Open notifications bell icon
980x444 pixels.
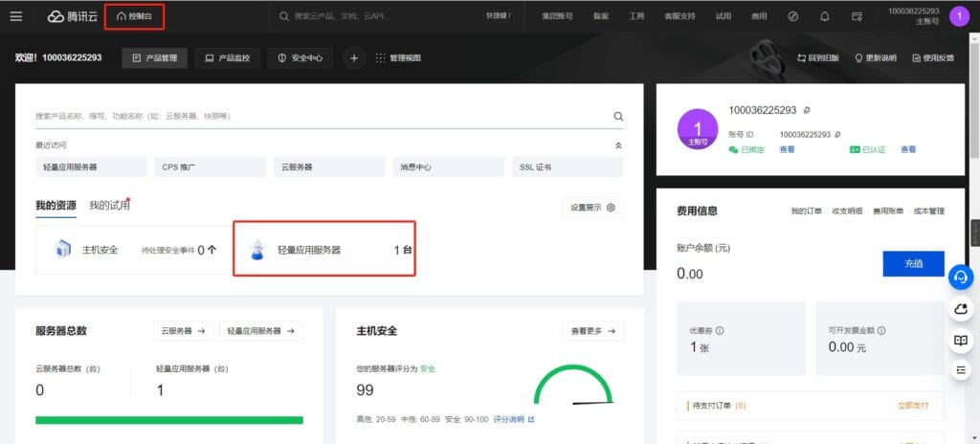(x=825, y=16)
